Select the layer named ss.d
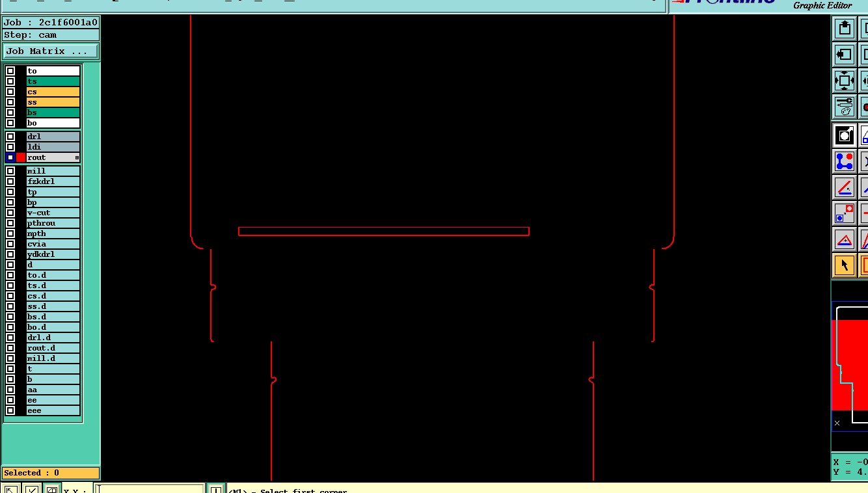The width and height of the screenshot is (868, 493). (53, 306)
